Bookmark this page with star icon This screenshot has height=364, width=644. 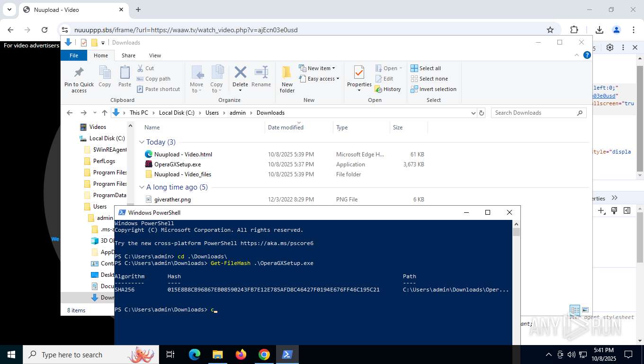550,30
